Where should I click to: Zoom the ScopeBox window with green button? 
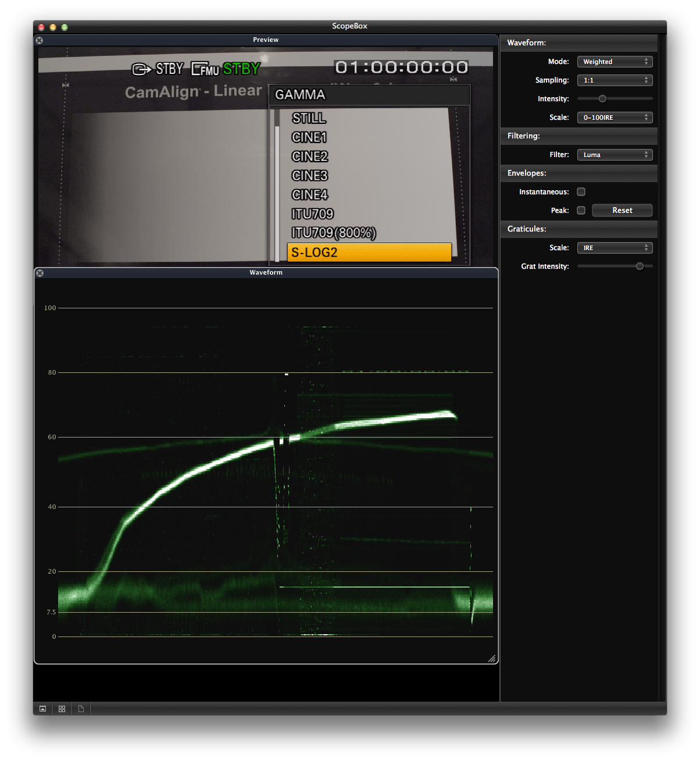pos(65,27)
